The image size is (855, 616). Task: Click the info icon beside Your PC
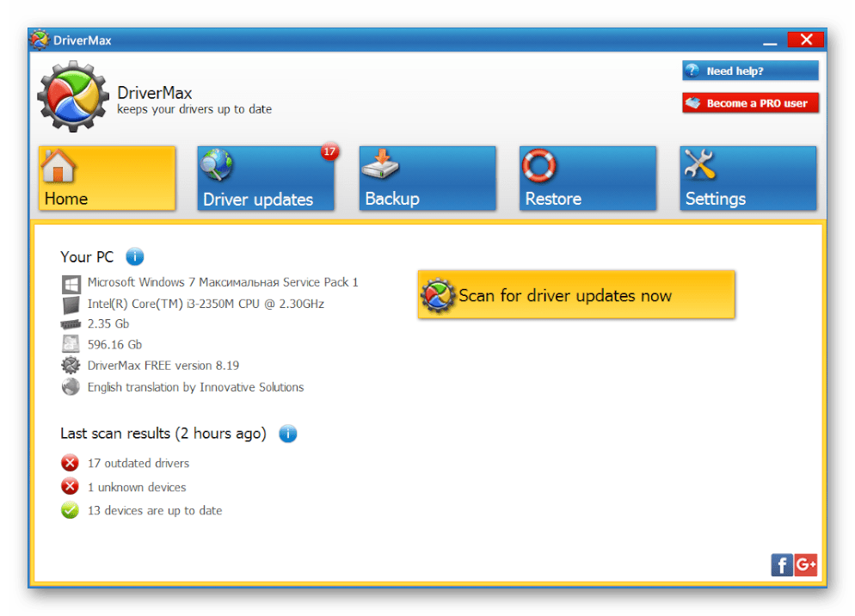[135, 256]
